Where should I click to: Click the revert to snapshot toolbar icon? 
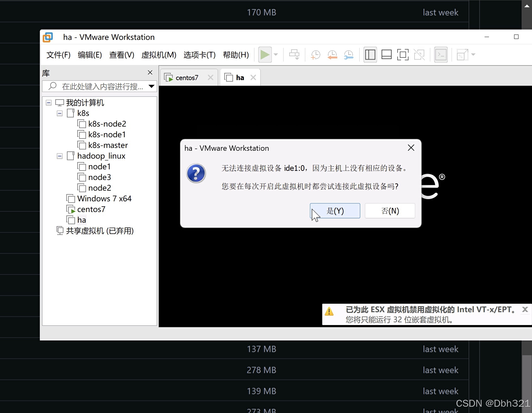[x=332, y=55]
